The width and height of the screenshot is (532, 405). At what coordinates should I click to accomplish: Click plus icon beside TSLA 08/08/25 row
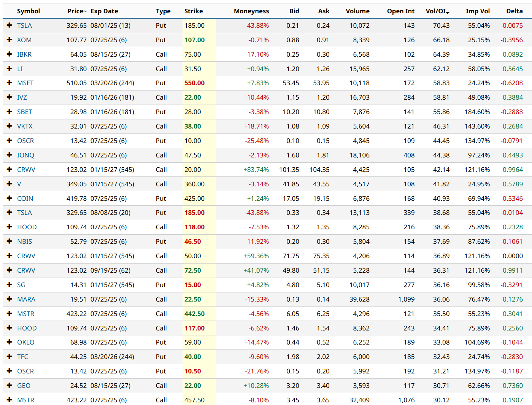click(x=10, y=212)
